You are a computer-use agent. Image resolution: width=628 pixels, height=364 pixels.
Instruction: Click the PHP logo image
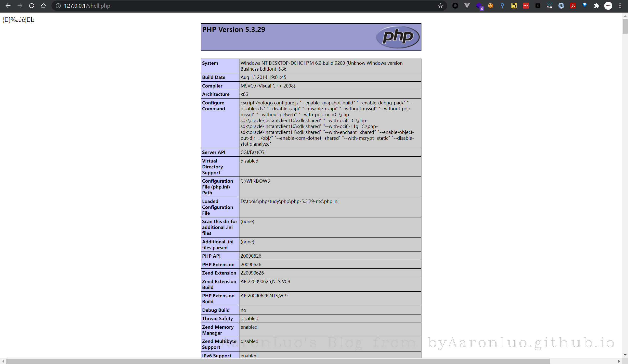(x=397, y=37)
